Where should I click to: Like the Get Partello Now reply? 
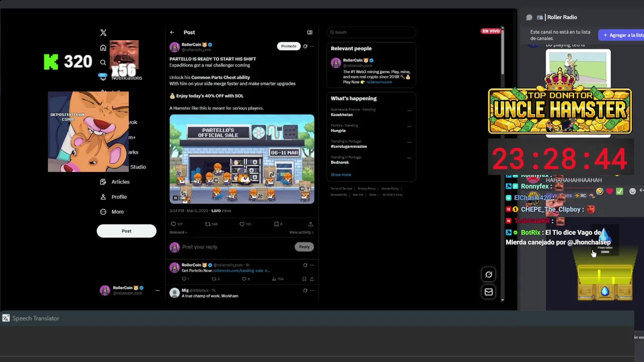pos(245,279)
